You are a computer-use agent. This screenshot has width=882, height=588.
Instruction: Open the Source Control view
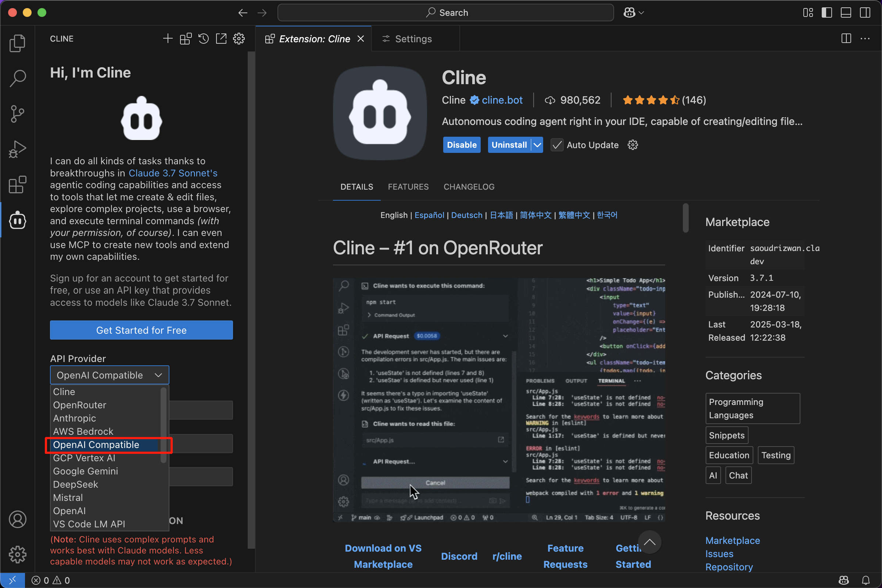(17, 113)
